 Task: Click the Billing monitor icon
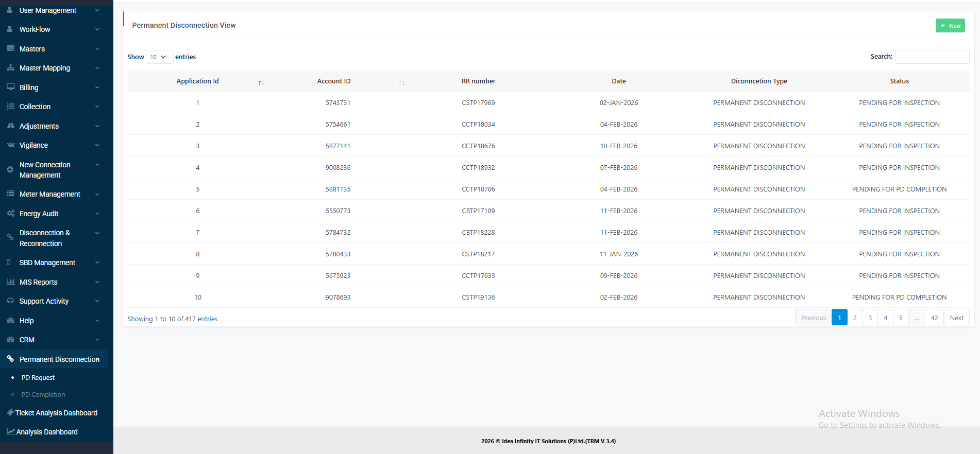click(x=10, y=87)
